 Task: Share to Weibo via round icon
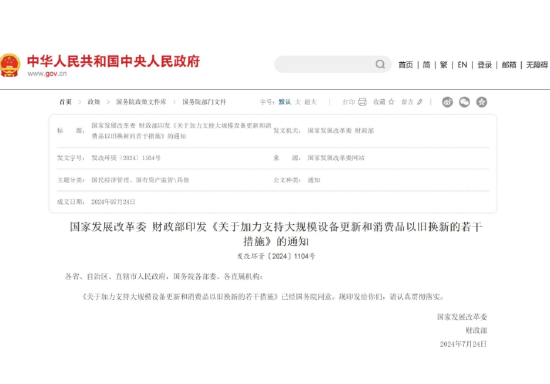tap(447, 102)
